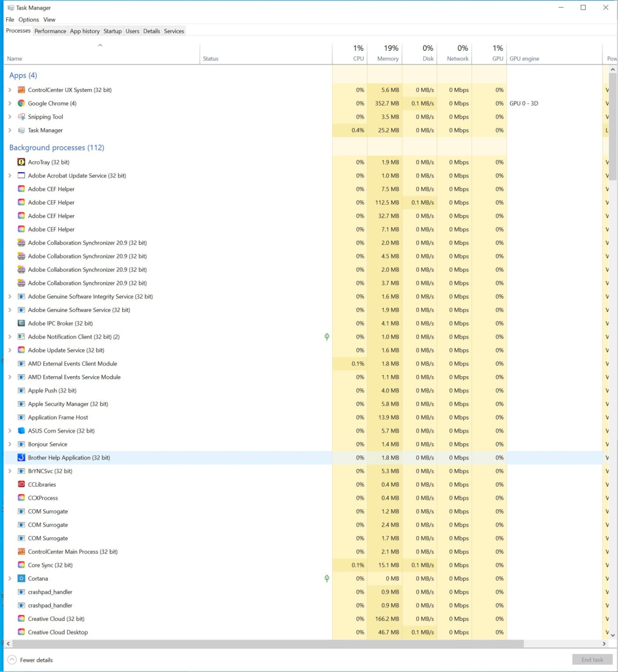
Task: Click the Adobe Acrobat Update Service icon
Action: click(21, 176)
